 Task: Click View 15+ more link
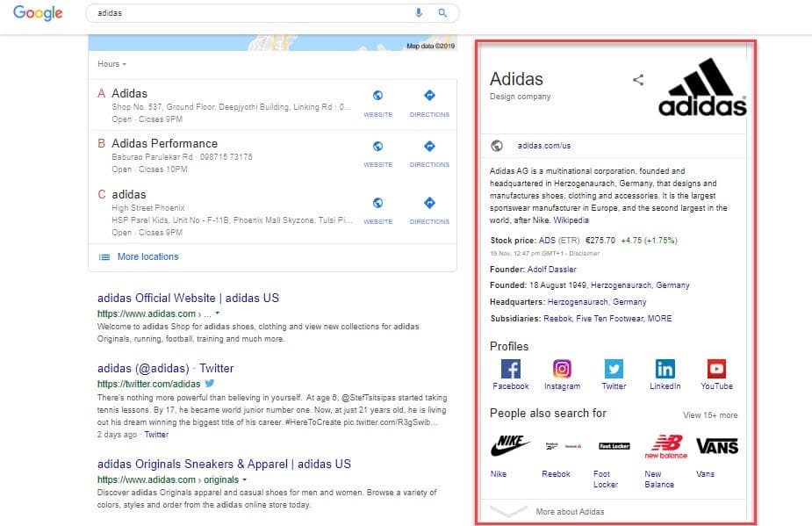[x=710, y=415]
